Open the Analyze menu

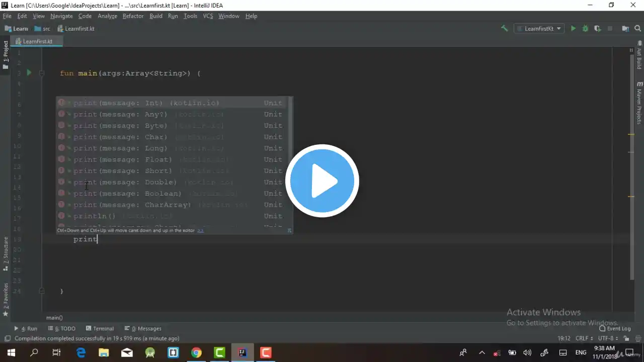107,16
